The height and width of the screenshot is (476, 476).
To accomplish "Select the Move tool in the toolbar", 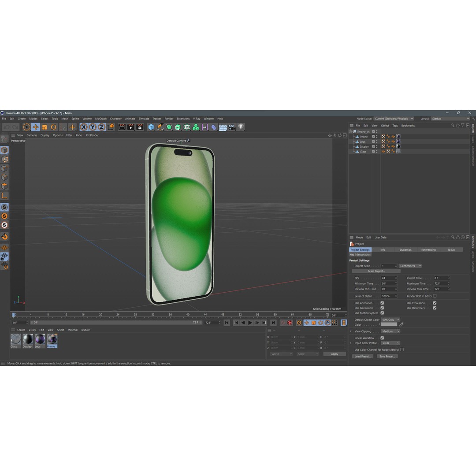I will tap(35, 127).
